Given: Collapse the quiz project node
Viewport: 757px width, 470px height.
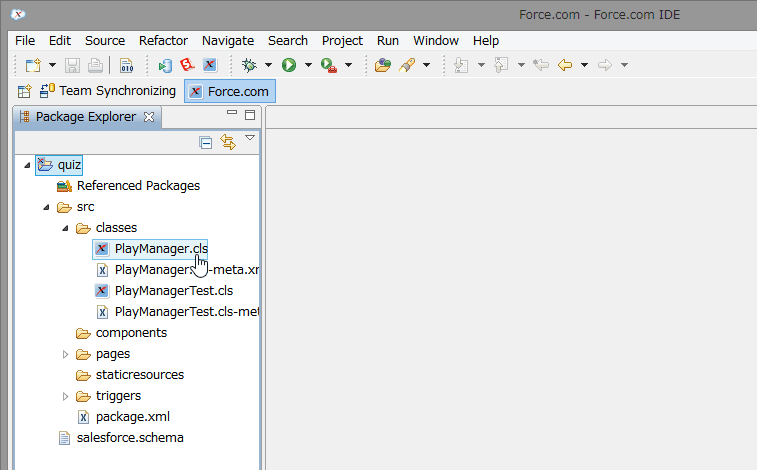Looking at the screenshot, I should pyautogui.click(x=27, y=165).
